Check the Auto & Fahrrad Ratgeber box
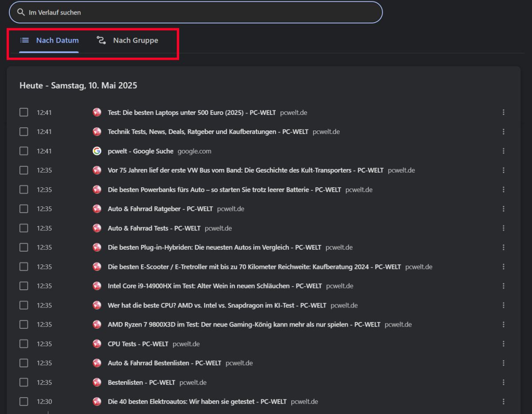 pyautogui.click(x=24, y=209)
